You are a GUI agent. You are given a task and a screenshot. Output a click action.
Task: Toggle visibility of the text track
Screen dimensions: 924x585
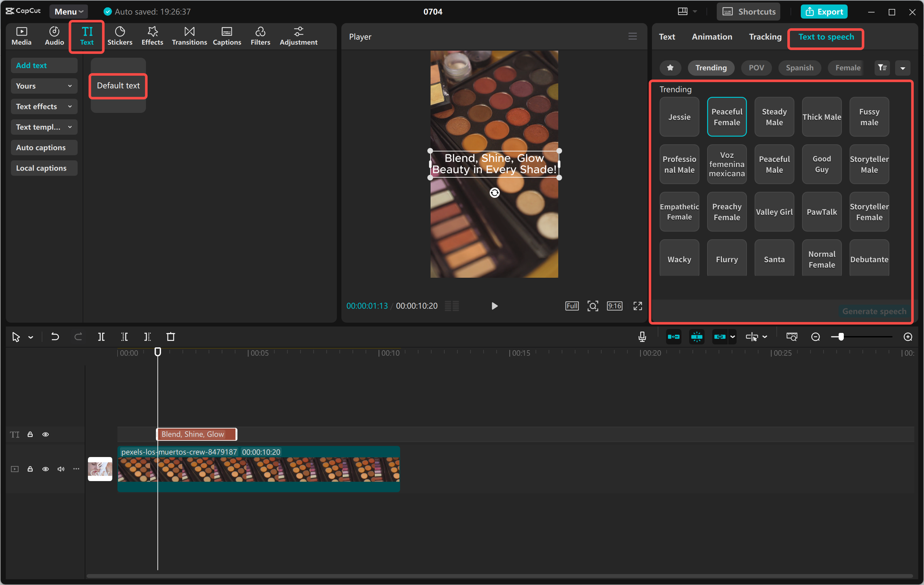pos(46,434)
